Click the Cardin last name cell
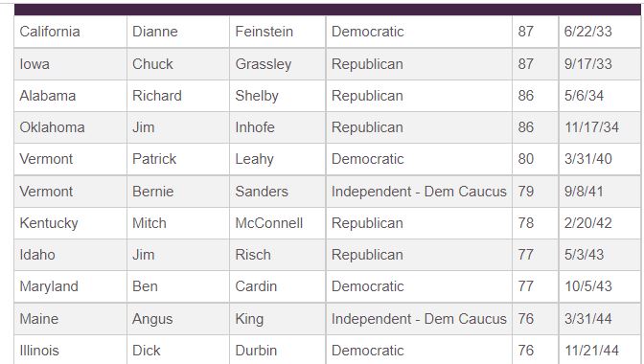 tap(278, 286)
